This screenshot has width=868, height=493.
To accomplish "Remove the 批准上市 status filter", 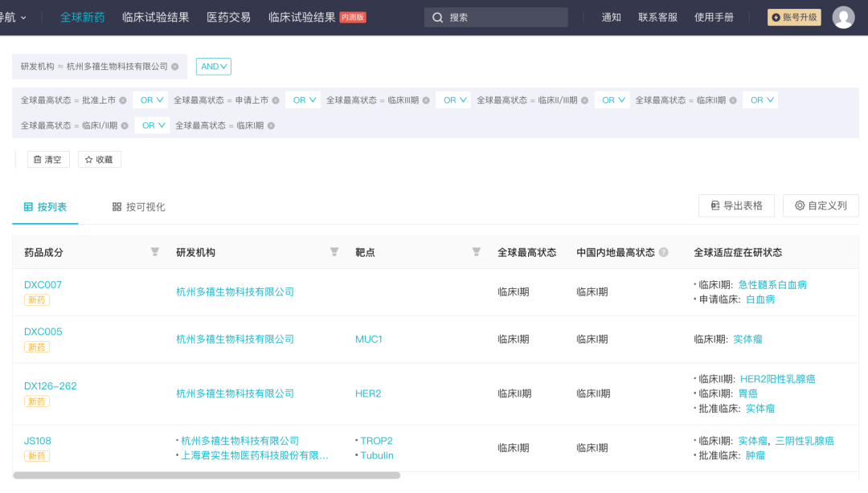I will (x=122, y=100).
